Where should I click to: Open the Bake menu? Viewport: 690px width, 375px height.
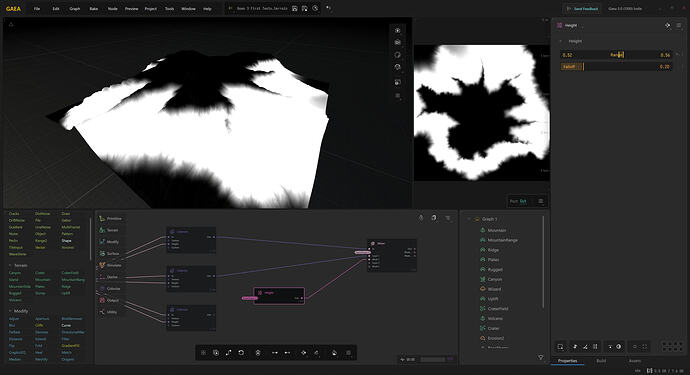pos(94,8)
